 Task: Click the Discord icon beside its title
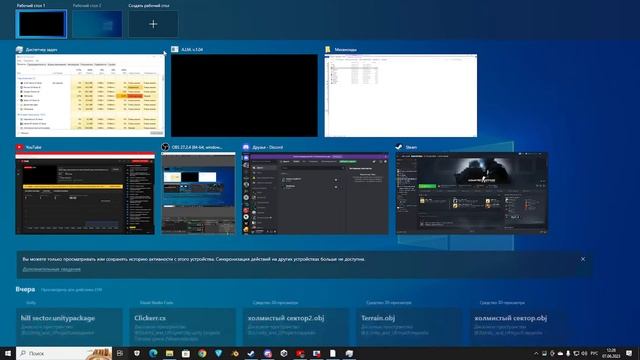[246, 147]
